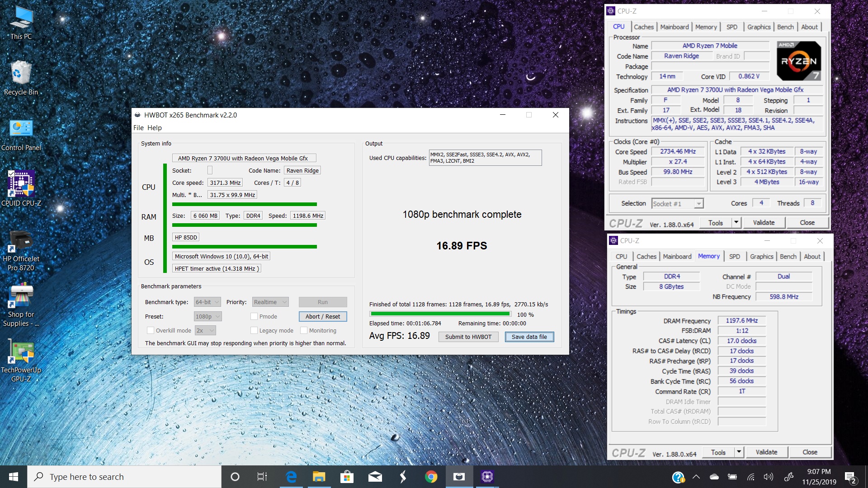Enable the Overkill mode checkbox
Screen dimensions: 868x488
pos(151,330)
